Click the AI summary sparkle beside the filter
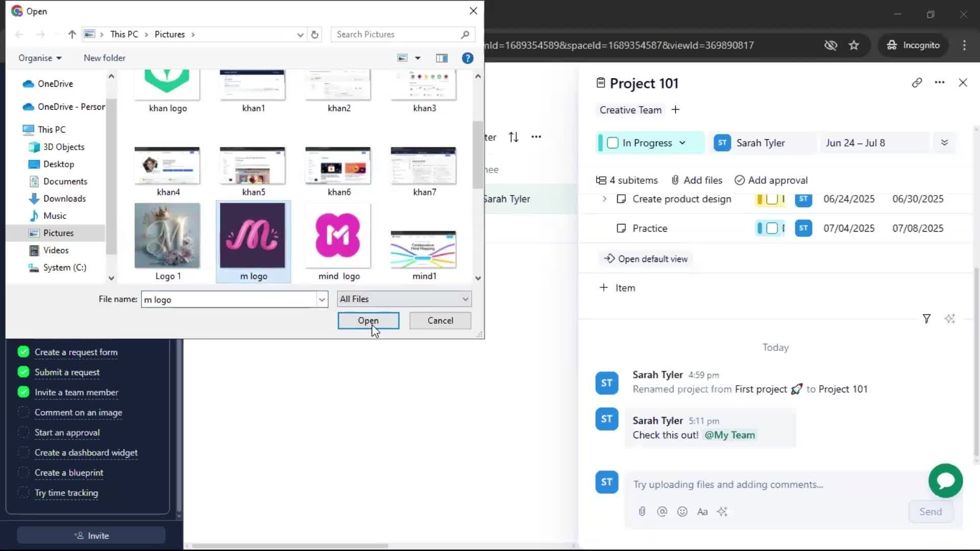 tap(949, 319)
